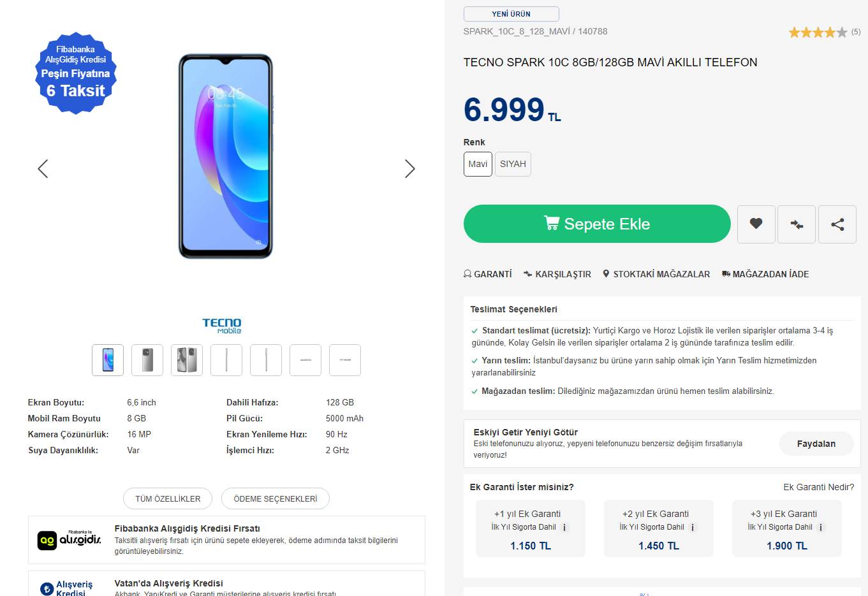Expand ÖDEME SEÇENEKLERİ payment options

click(x=276, y=498)
